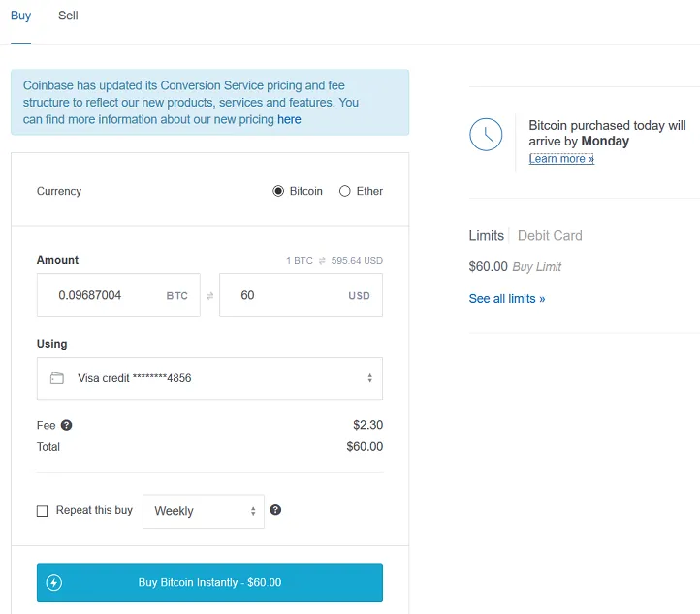The image size is (700, 614).
Task: Switch to the Buy tab
Action: [20, 16]
